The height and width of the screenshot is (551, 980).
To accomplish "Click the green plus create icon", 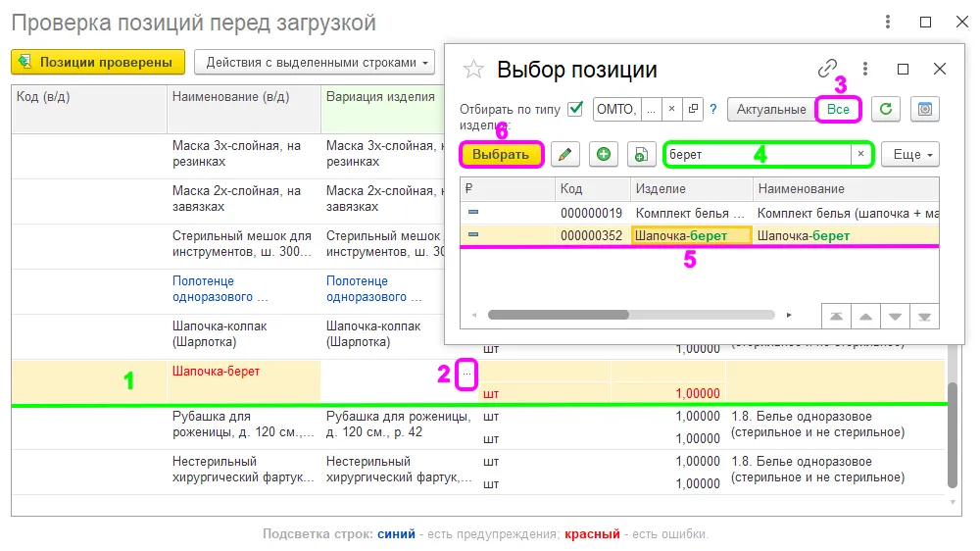I will pyautogui.click(x=603, y=155).
